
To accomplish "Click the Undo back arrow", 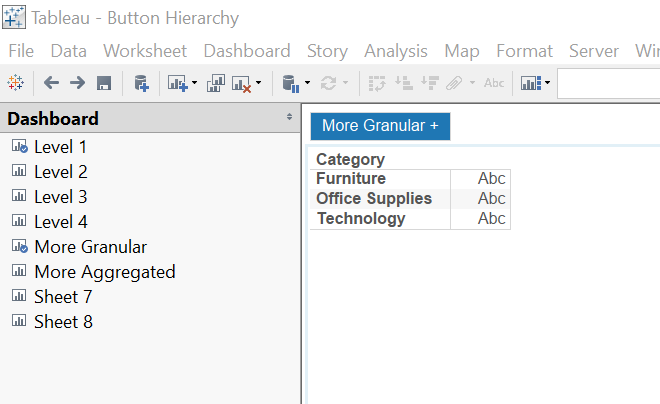I will tap(51, 84).
